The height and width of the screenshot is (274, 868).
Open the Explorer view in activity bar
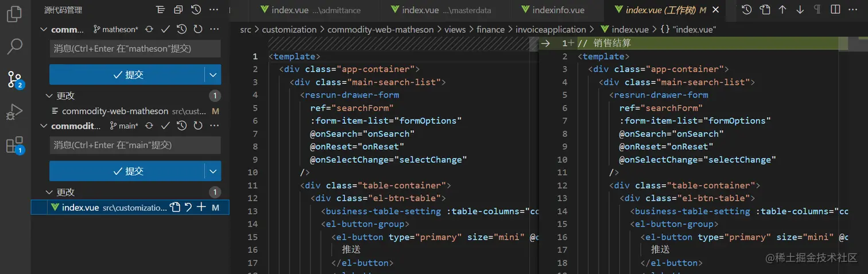pos(14,13)
